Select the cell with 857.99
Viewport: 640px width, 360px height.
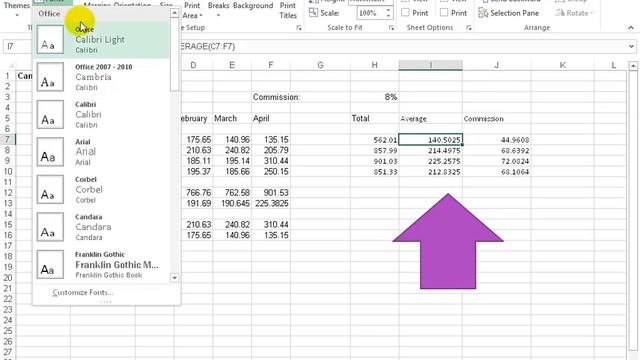click(x=374, y=150)
